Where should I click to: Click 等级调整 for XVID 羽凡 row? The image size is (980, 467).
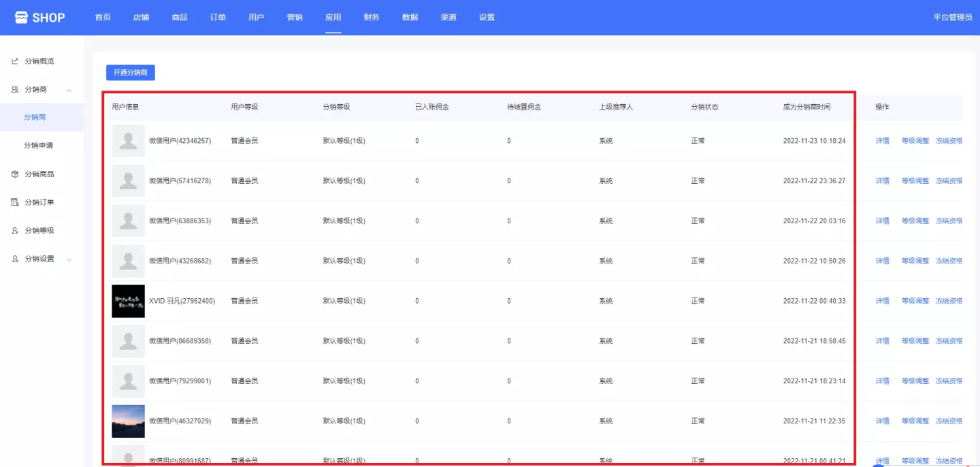pos(915,301)
